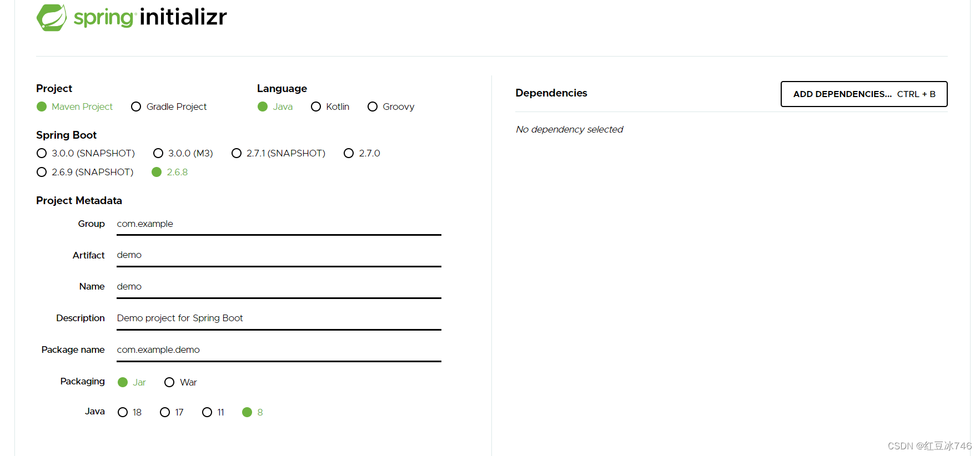Switch packaging to War

180,382
